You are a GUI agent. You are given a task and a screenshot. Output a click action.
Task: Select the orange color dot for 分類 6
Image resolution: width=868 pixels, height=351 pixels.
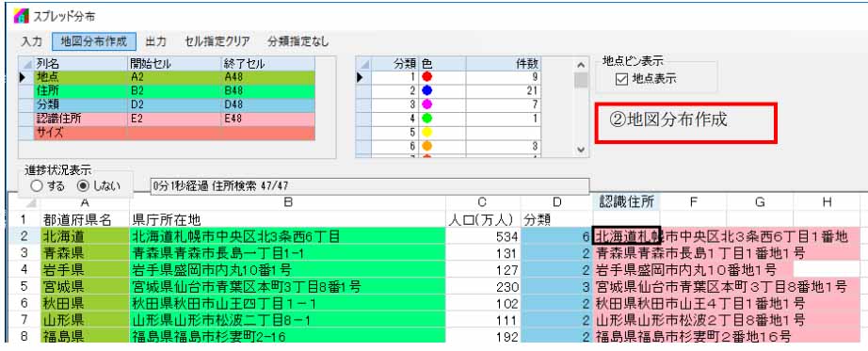point(426,146)
